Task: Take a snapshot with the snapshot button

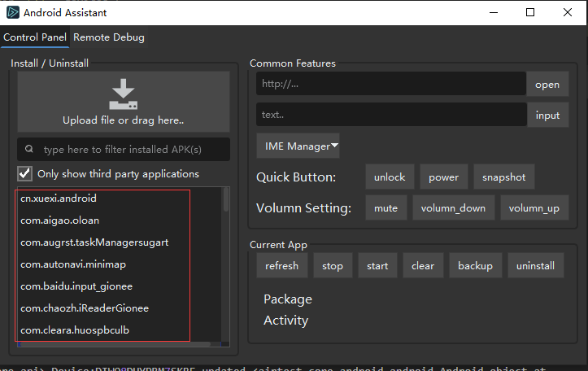Action: (x=503, y=177)
